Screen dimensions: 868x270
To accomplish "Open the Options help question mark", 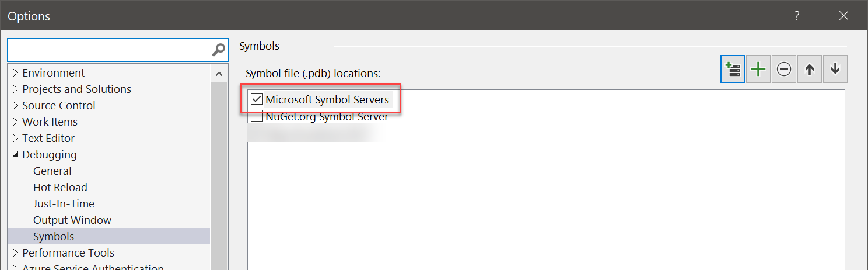I will click(797, 16).
